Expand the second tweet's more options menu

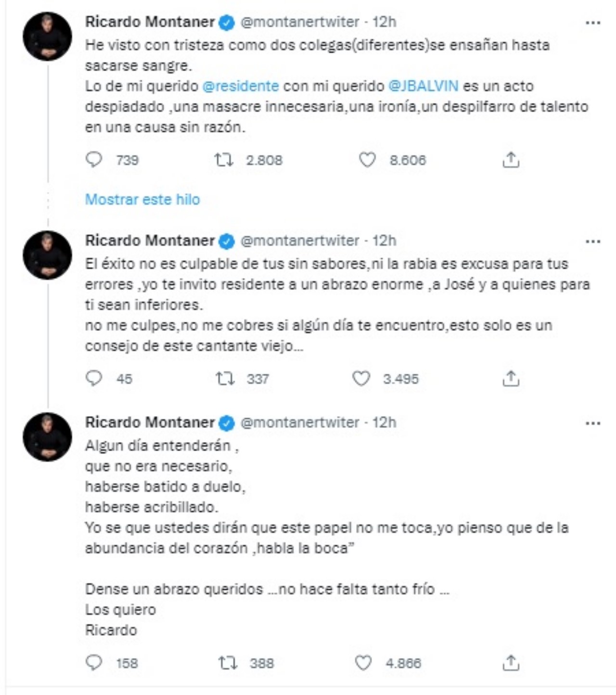pyautogui.click(x=593, y=241)
